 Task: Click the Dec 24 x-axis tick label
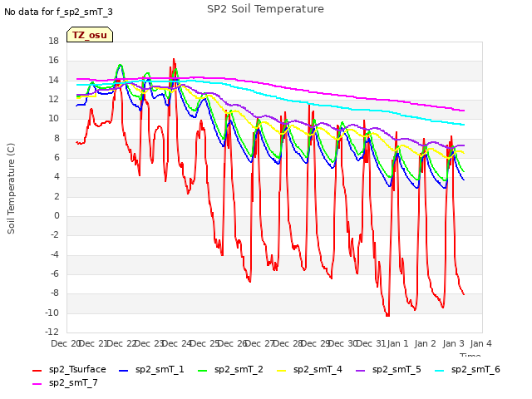[x=176, y=343]
